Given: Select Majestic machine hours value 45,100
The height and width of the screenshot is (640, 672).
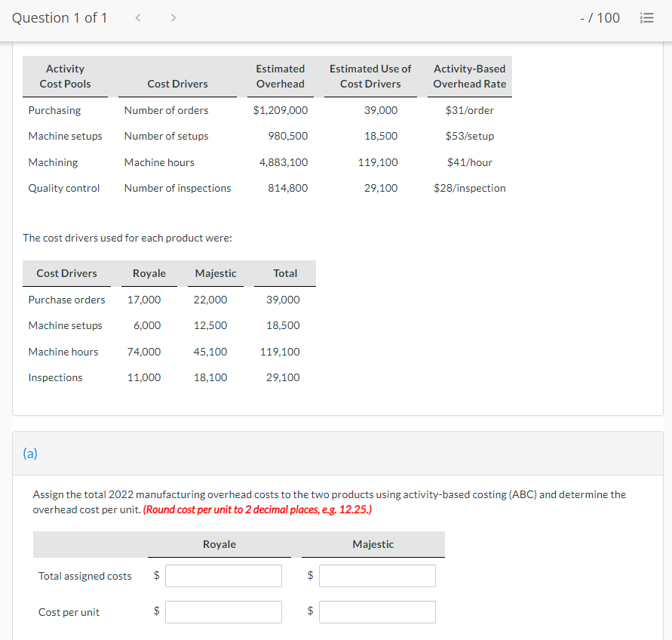Looking at the screenshot, I should (210, 352).
